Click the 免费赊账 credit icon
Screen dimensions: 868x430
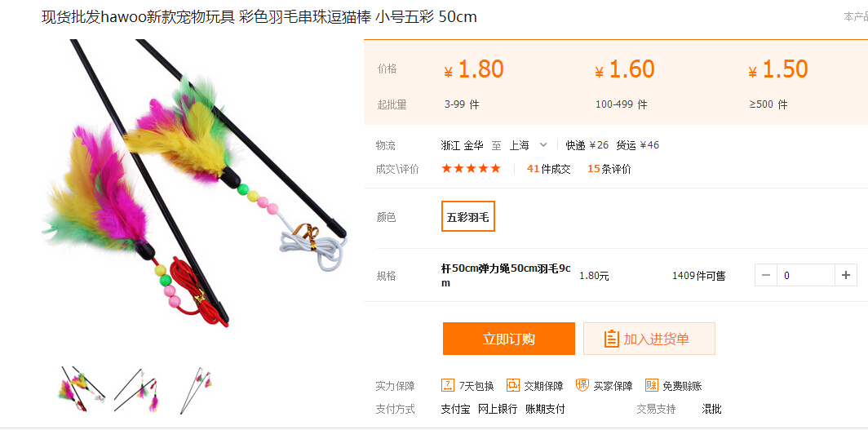[652, 385]
